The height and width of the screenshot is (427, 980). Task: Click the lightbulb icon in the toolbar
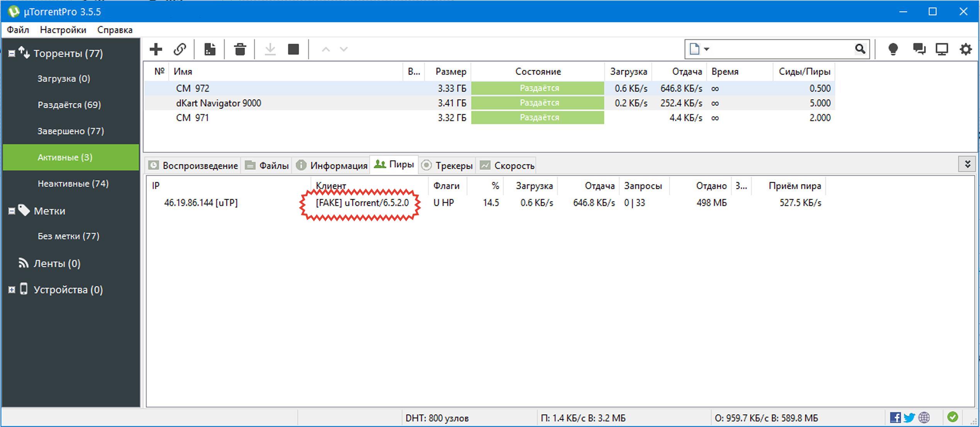pos(893,49)
